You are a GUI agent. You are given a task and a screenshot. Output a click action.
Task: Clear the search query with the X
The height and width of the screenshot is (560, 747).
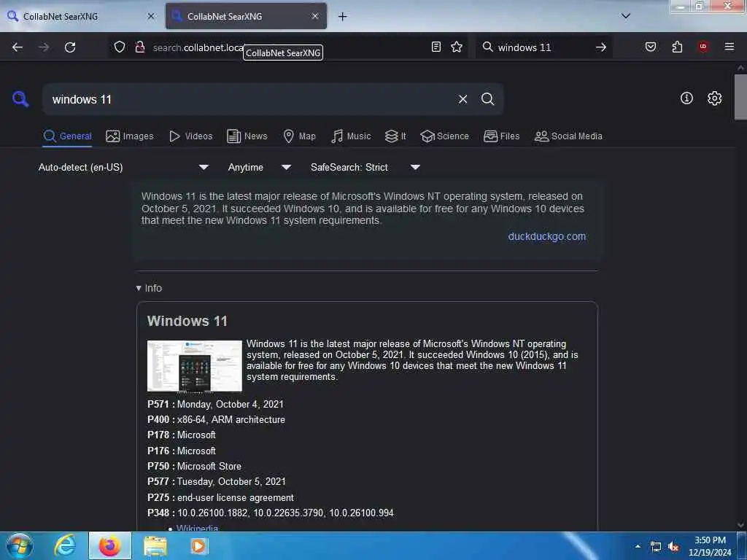pyautogui.click(x=462, y=99)
